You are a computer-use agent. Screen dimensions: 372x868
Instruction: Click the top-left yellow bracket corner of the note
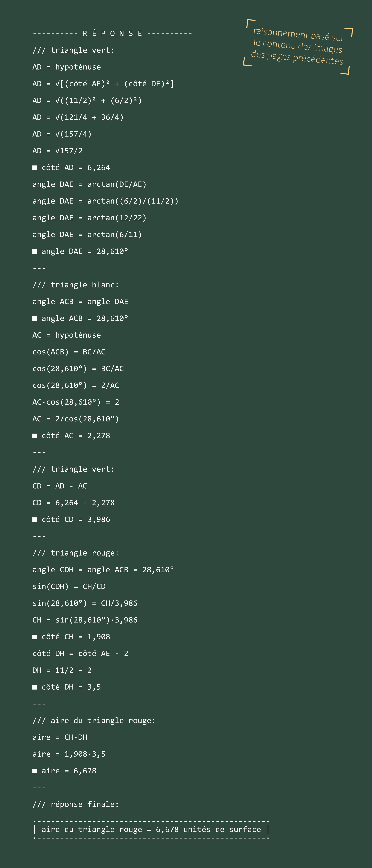251,23
